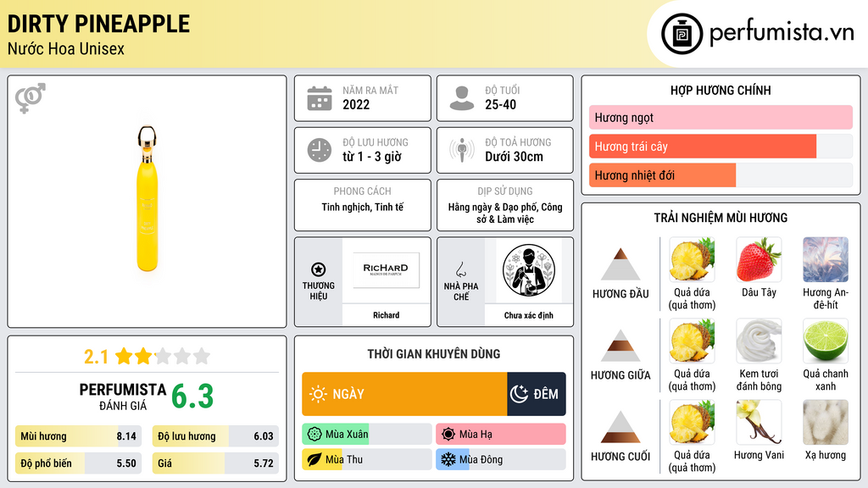Viewport: 868px width, 488px height.
Task: Click the Nước Hoa Unisex subtitle
Action: [66, 48]
